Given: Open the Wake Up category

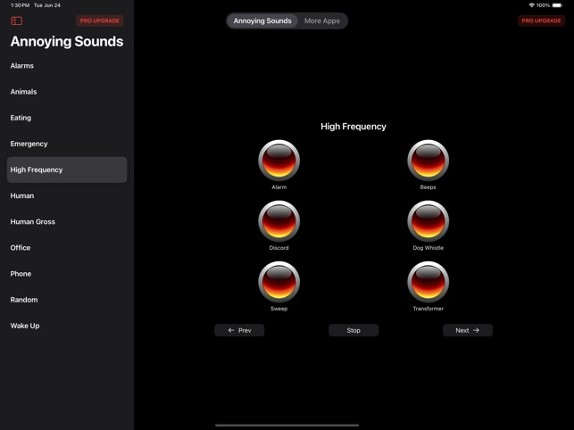Looking at the screenshot, I should [x=67, y=326].
